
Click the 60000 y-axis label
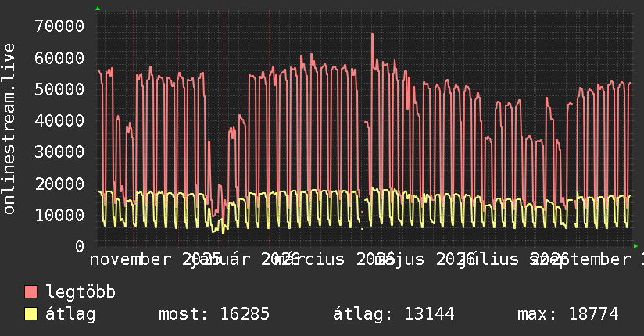pyautogui.click(x=59, y=58)
